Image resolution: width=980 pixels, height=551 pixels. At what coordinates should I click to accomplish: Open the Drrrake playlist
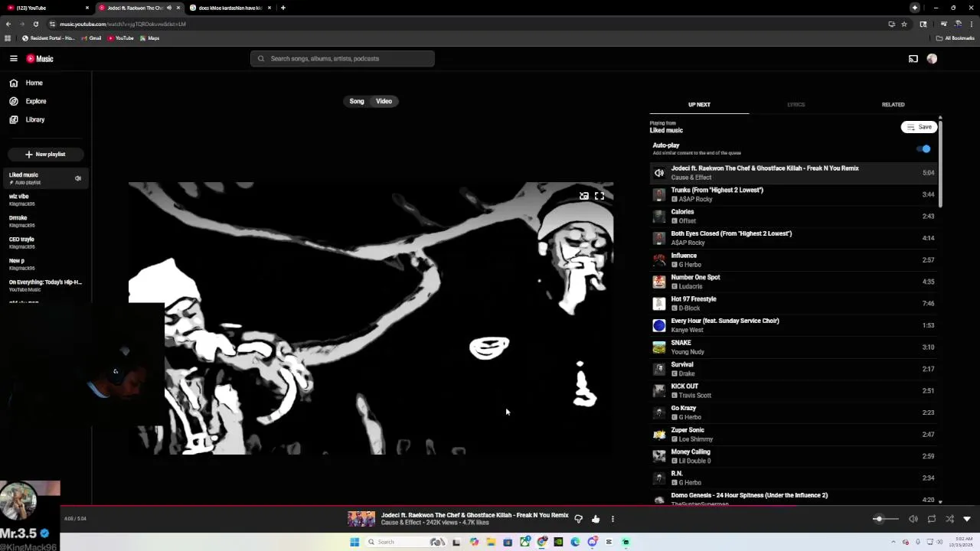click(45, 221)
